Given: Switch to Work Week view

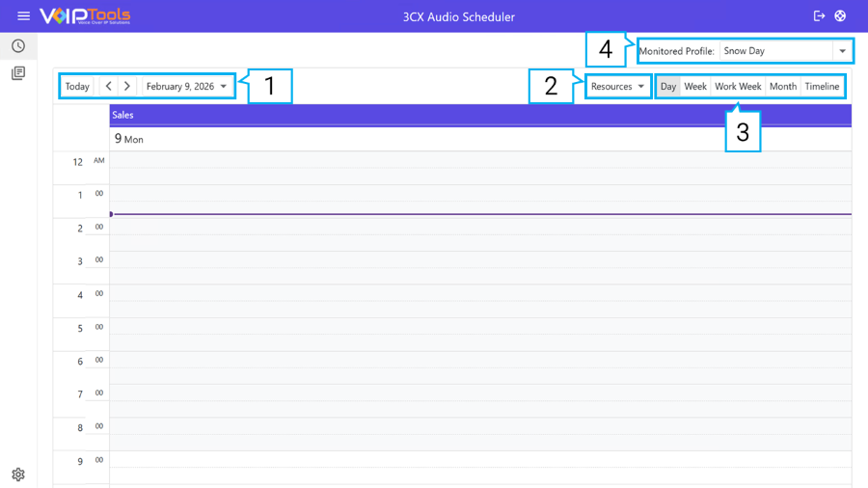Looking at the screenshot, I should pos(738,87).
